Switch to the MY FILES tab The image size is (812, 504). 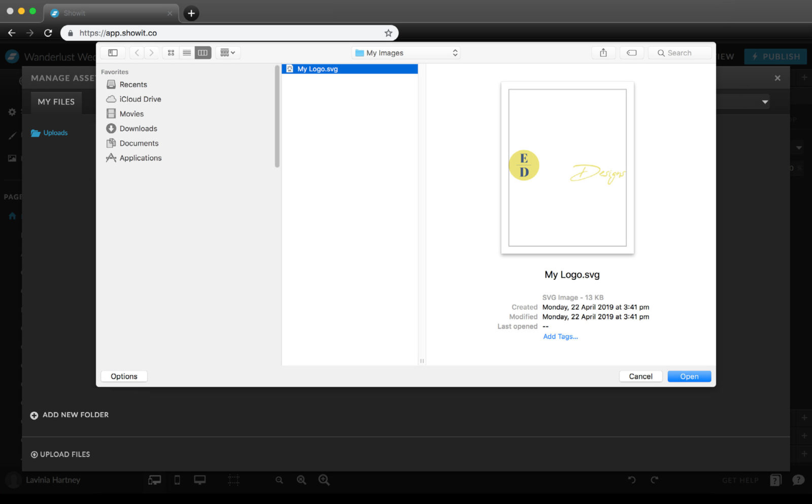(56, 102)
